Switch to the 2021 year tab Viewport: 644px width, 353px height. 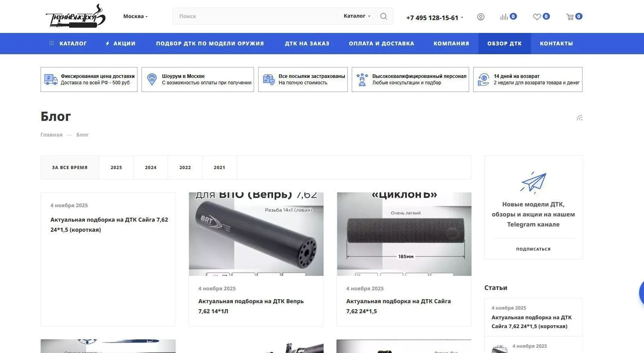click(219, 167)
